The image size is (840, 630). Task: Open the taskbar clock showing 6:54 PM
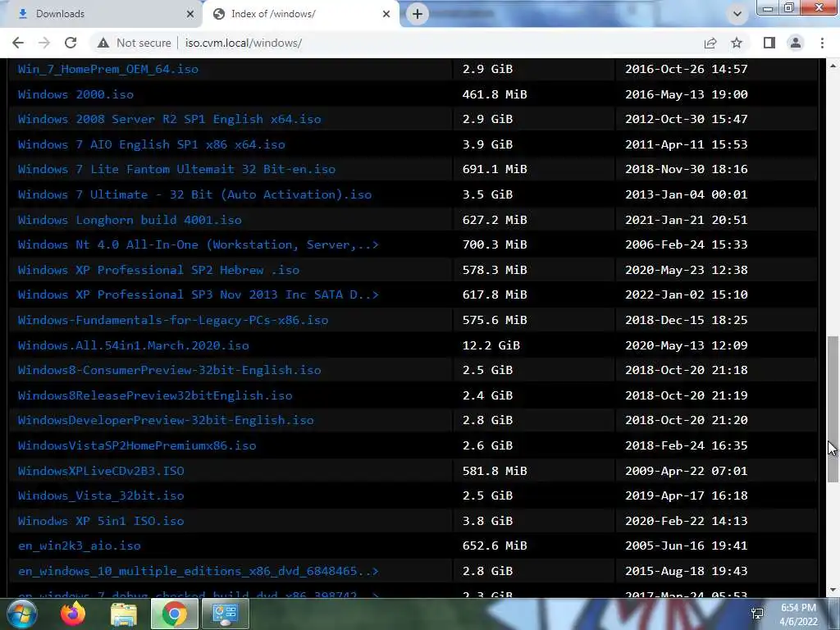798,614
